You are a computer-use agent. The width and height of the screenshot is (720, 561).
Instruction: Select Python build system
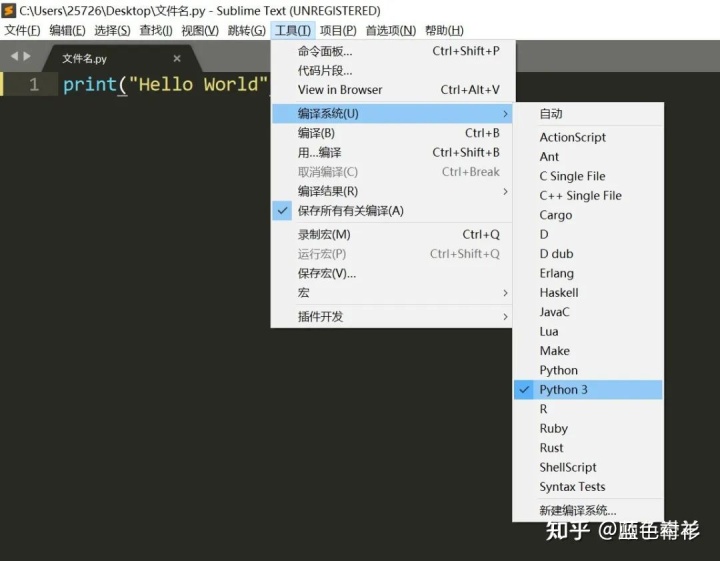pos(588,370)
